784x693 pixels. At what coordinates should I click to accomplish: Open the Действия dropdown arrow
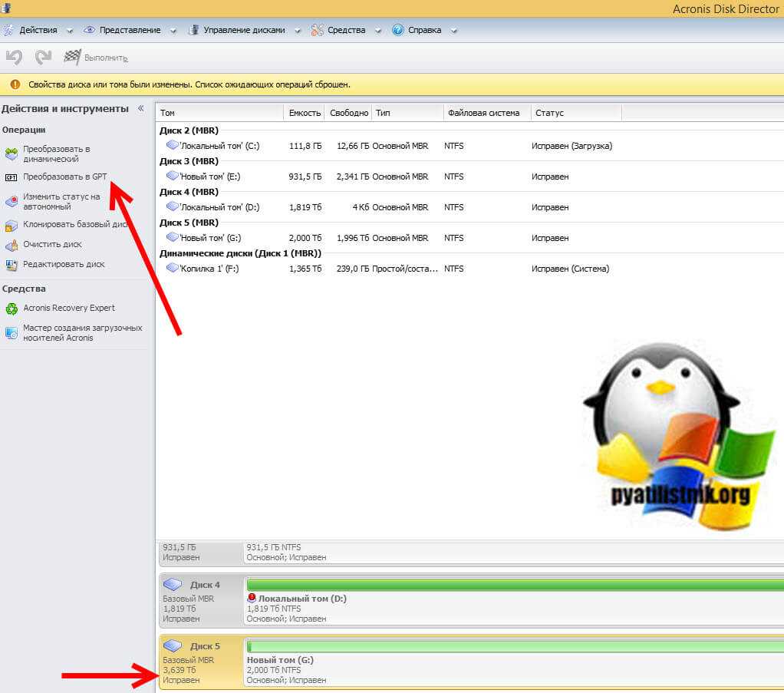tap(70, 31)
